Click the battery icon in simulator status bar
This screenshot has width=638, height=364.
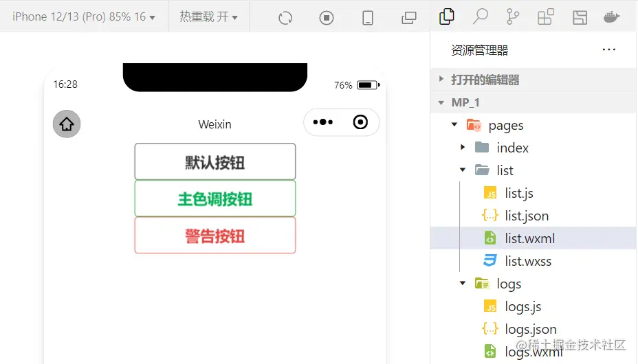click(x=368, y=85)
